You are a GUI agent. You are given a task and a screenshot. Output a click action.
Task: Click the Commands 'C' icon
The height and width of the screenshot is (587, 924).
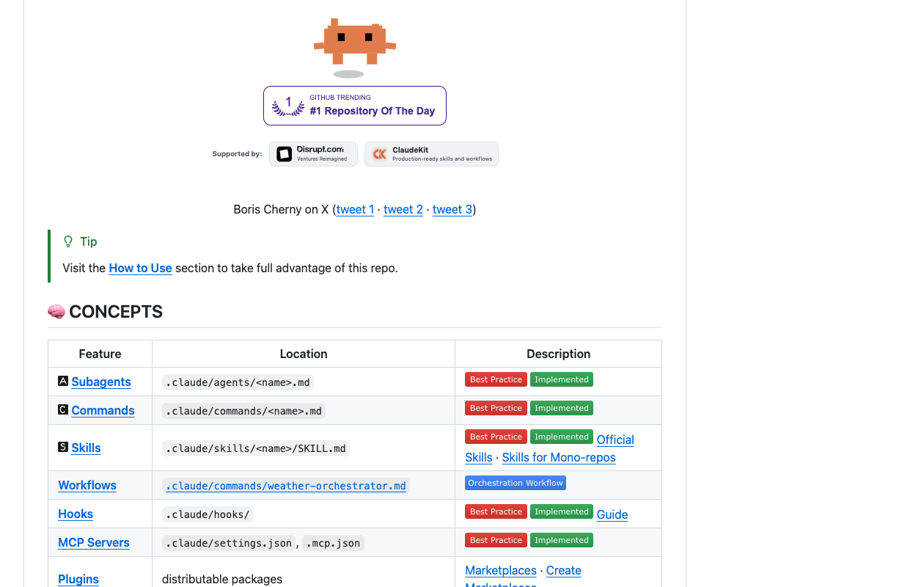click(x=63, y=409)
